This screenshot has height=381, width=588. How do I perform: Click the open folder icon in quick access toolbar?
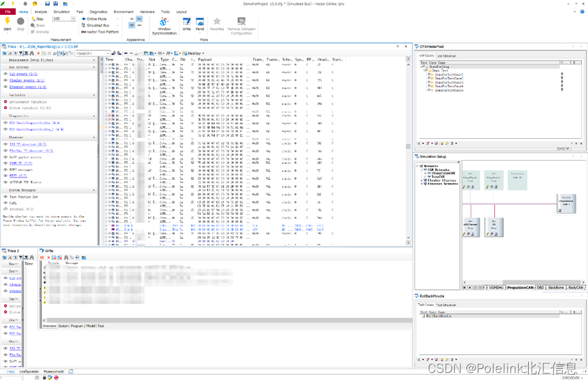click(35, 4)
